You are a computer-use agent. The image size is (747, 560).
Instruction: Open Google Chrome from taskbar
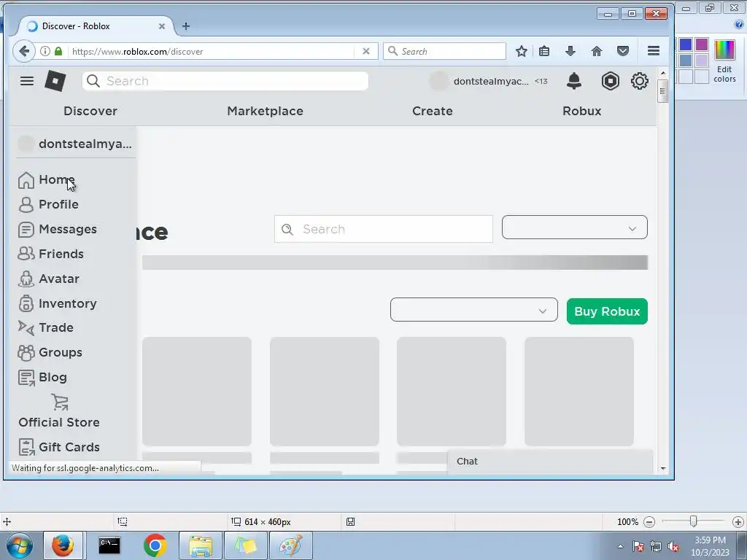155,545
